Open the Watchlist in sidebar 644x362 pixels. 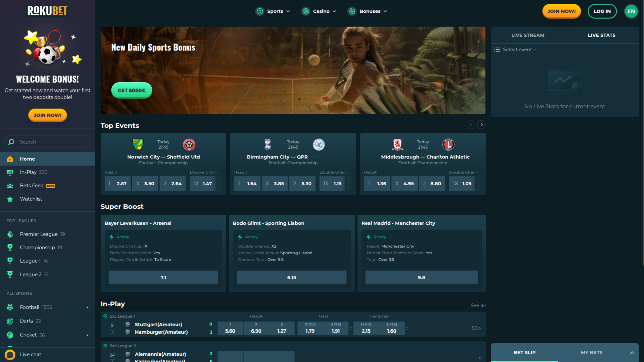[x=48, y=199]
